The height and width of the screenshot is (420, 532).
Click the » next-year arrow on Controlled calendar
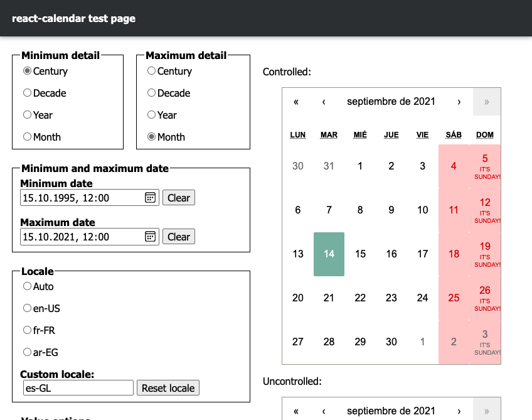click(486, 102)
